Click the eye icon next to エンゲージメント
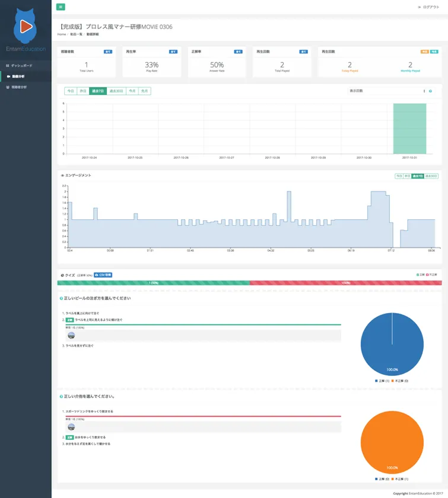The image size is (448, 498). [x=62, y=175]
